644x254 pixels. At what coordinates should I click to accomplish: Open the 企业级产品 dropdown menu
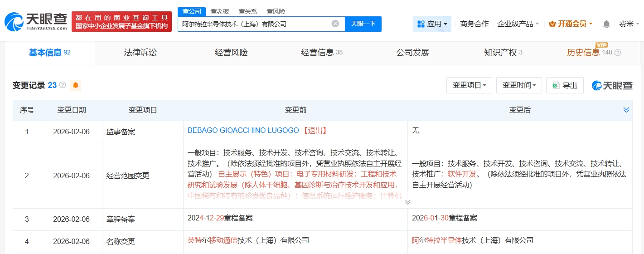point(518,24)
